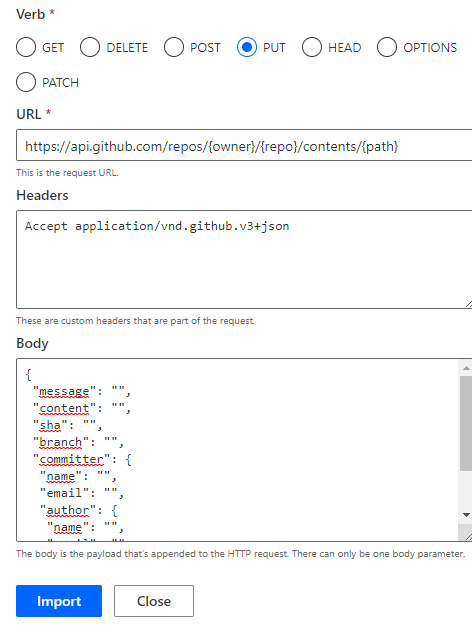Select the PUT verb radio button
Image resolution: width=472 pixels, height=625 pixels.
pyautogui.click(x=247, y=47)
